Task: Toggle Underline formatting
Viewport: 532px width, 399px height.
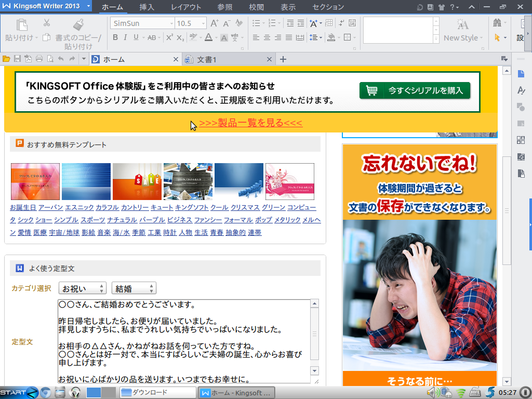Action: (x=136, y=37)
